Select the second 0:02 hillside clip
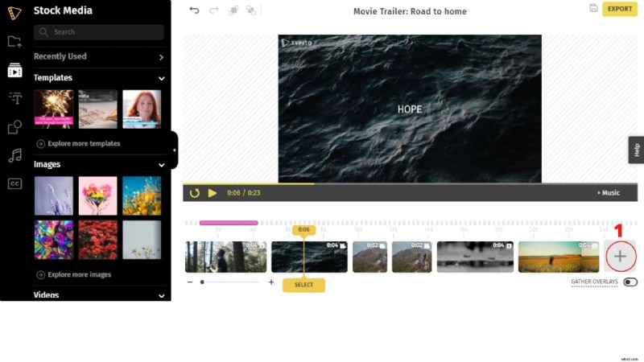The height and width of the screenshot is (362, 644). 411,257
